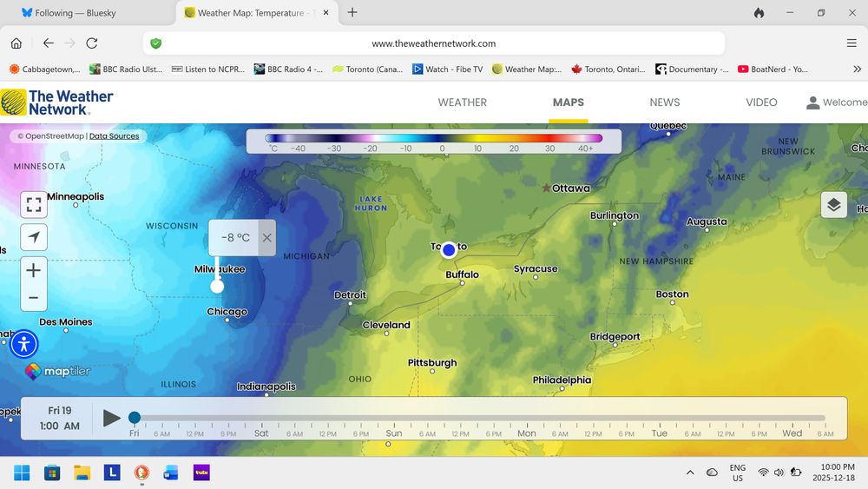
Task: Open the map layers selector
Action: (833, 205)
